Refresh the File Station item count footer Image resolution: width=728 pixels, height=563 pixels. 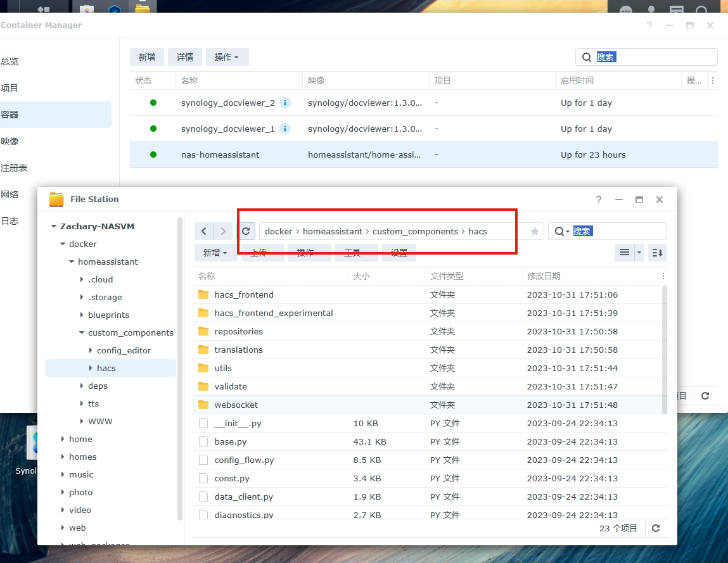point(656,528)
